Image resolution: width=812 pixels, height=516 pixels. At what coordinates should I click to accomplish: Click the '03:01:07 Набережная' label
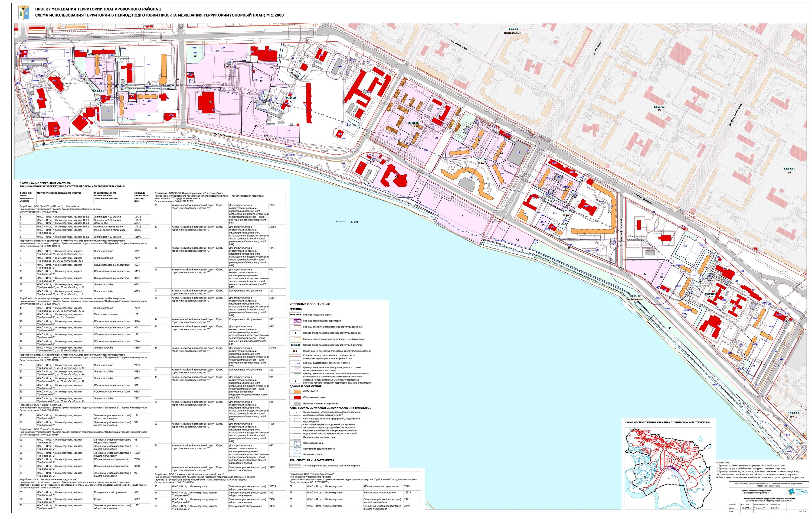[x=635, y=298]
